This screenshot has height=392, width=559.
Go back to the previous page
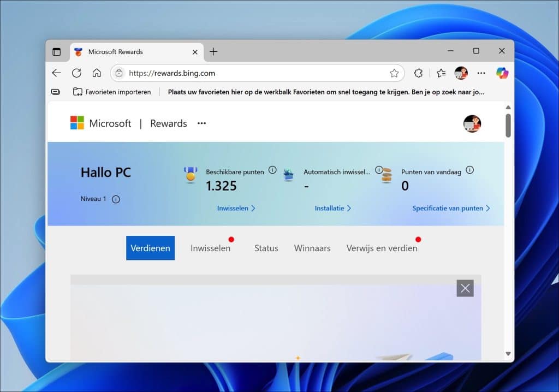57,73
